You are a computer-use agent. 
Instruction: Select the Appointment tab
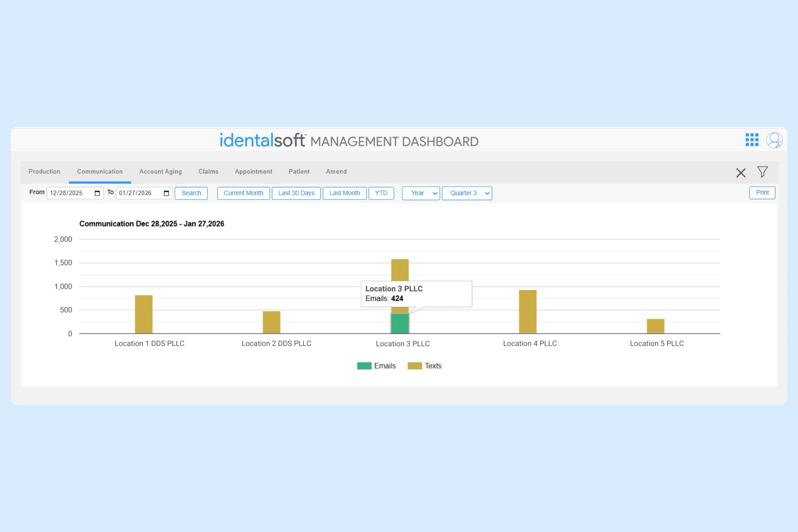tap(253, 172)
